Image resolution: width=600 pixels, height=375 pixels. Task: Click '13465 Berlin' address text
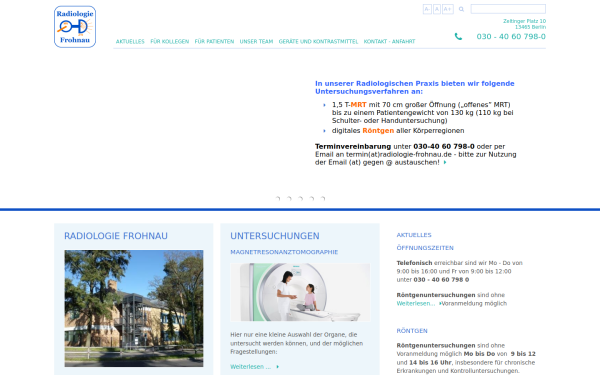point(530,27)
